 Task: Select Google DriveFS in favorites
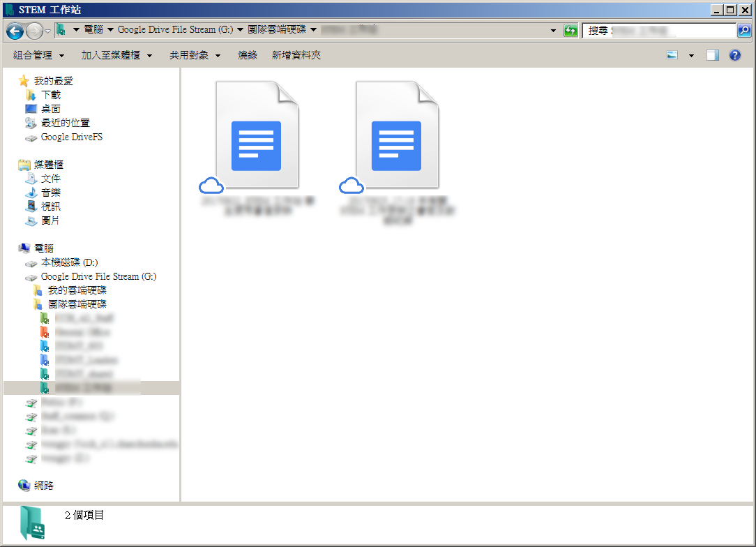click(71, 137)
